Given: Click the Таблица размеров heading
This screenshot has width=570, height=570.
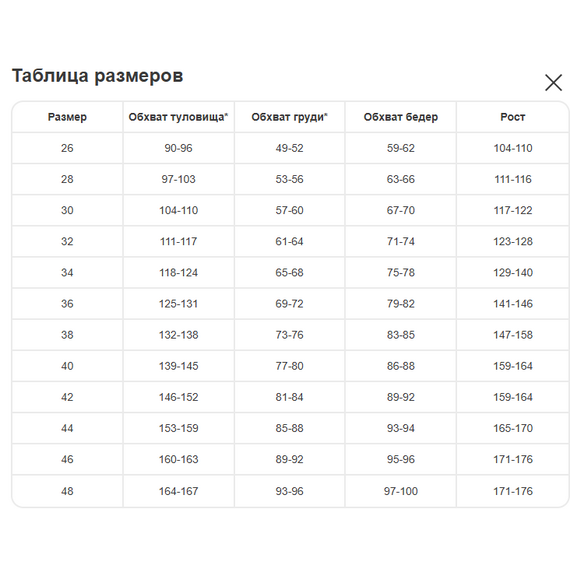Looking at the screenshot, I should (x=97, y=76).
